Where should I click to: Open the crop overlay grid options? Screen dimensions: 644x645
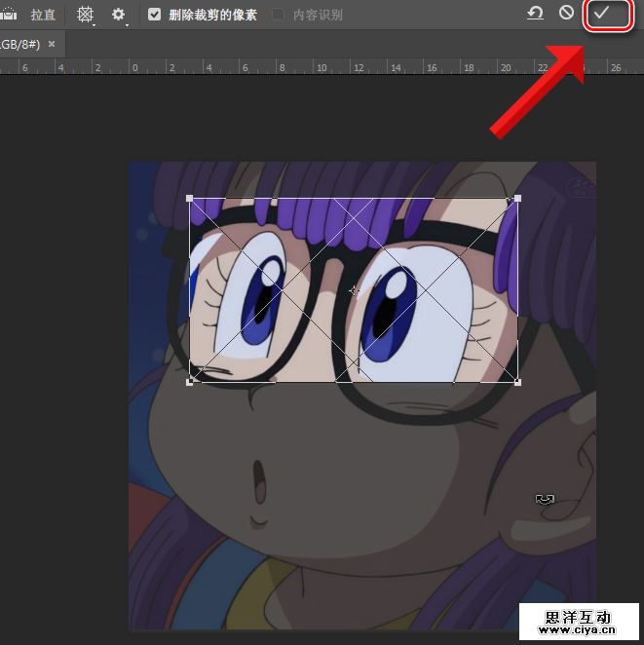pyautogui.click(x=86, y=15)
